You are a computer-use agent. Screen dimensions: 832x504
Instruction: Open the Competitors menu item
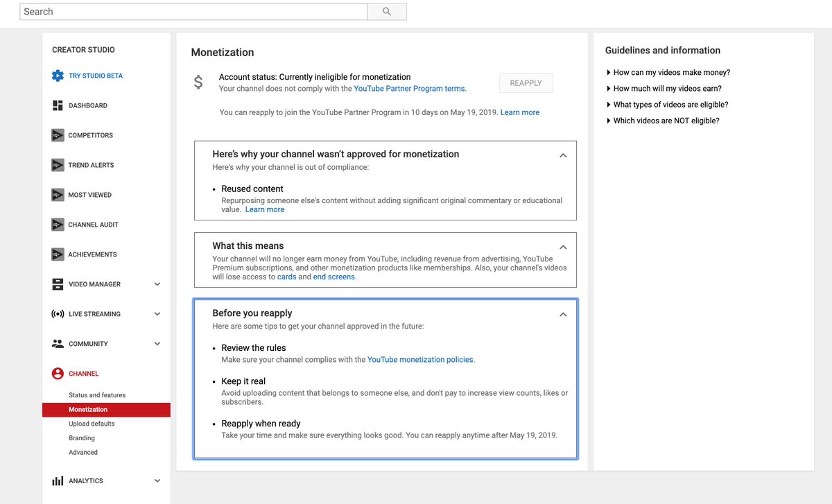[91, 135]
